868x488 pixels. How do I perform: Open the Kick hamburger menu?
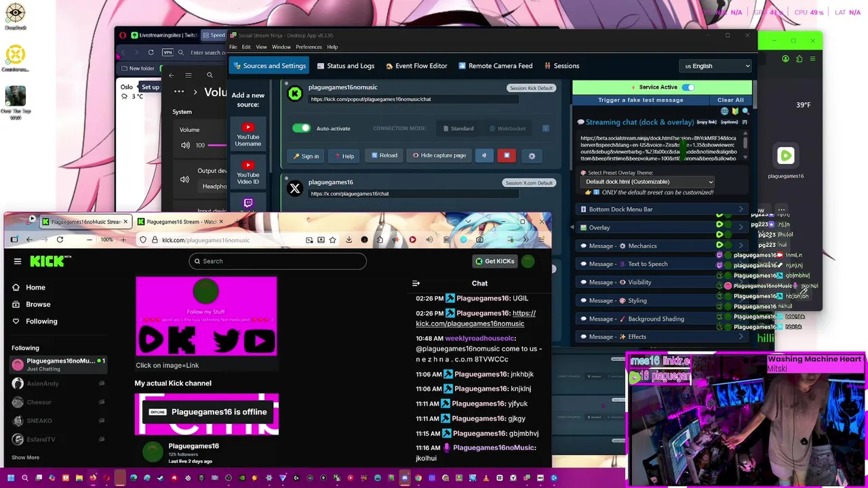[x=18, y=261]
